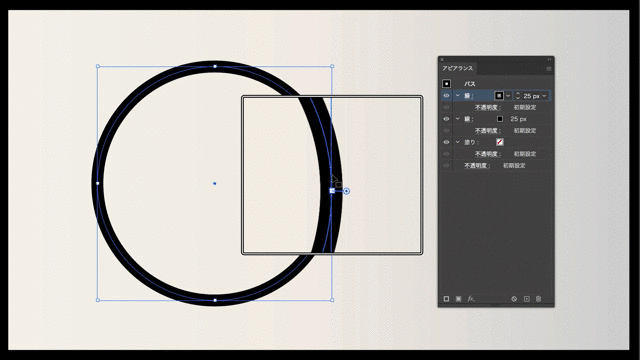Screen dimensions: 640x360
Task: Open Stroke panel via highlighted 線: label
Action: coord(469,96)
